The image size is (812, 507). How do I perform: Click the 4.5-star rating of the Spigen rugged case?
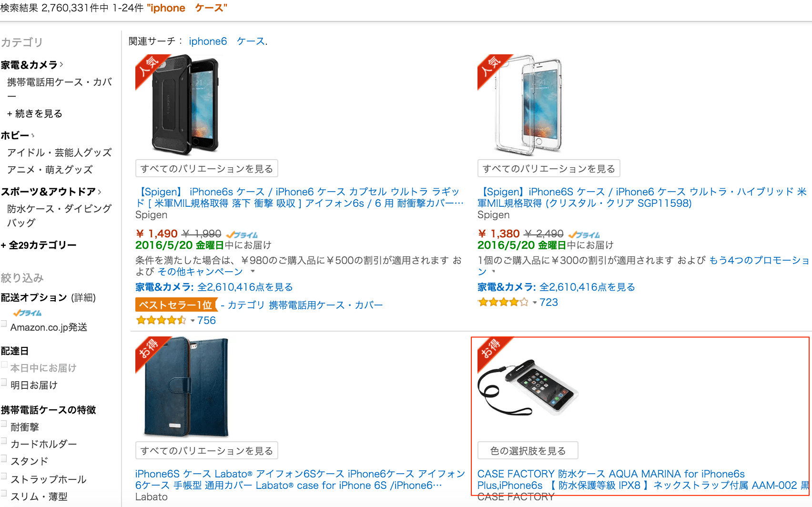161,320
